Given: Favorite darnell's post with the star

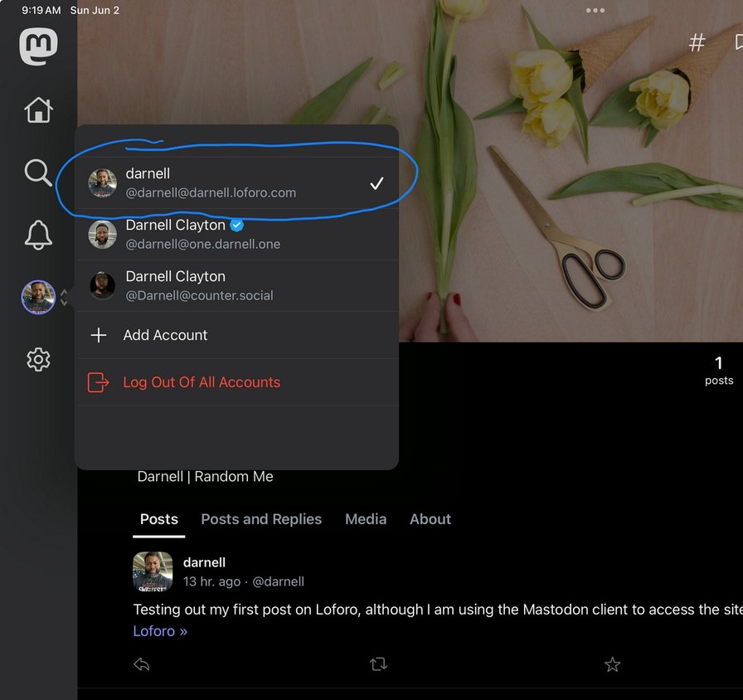Looking at the screenshot, I should pyautogui.click(x=612, y=664).
